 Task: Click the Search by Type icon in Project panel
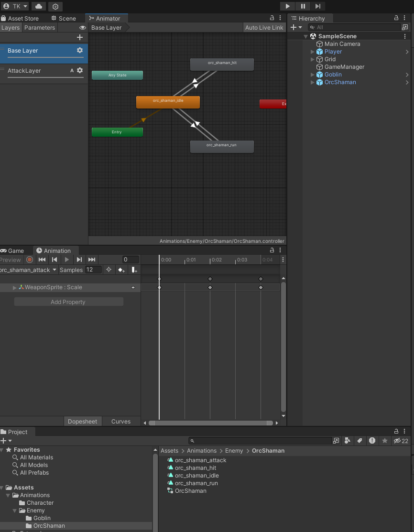click(x=348, y=441)
